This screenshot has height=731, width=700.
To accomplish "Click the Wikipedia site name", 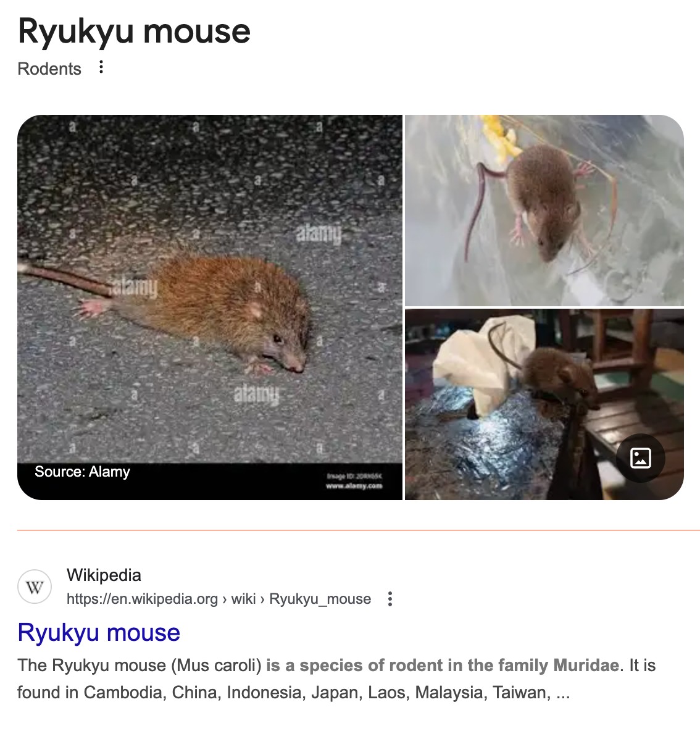I will click(x=104, y=575).
